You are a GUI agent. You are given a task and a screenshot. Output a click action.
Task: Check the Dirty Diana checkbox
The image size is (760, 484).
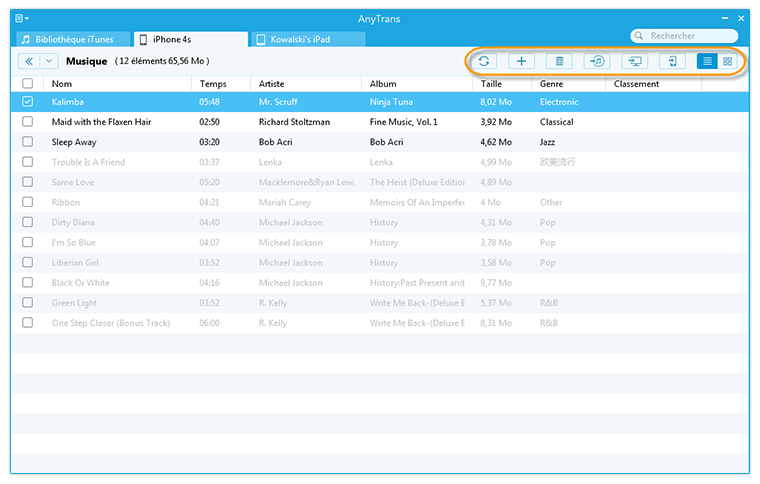pos(28,222)
